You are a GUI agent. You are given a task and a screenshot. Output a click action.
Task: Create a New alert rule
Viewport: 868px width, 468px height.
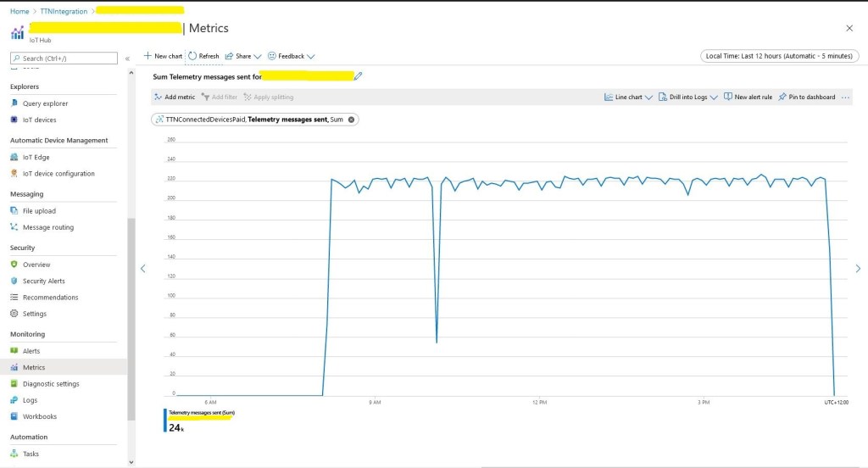point(748,97)
